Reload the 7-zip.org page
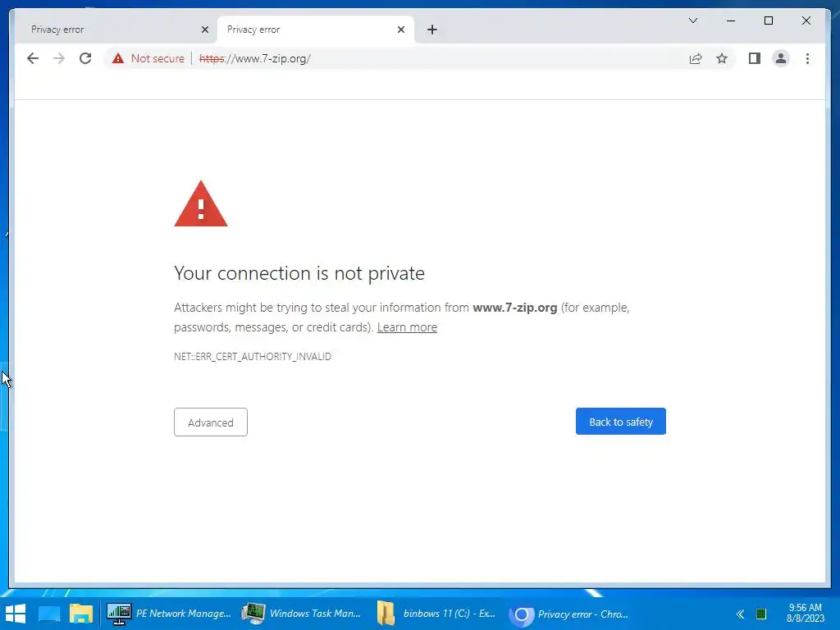 point(85,58)
